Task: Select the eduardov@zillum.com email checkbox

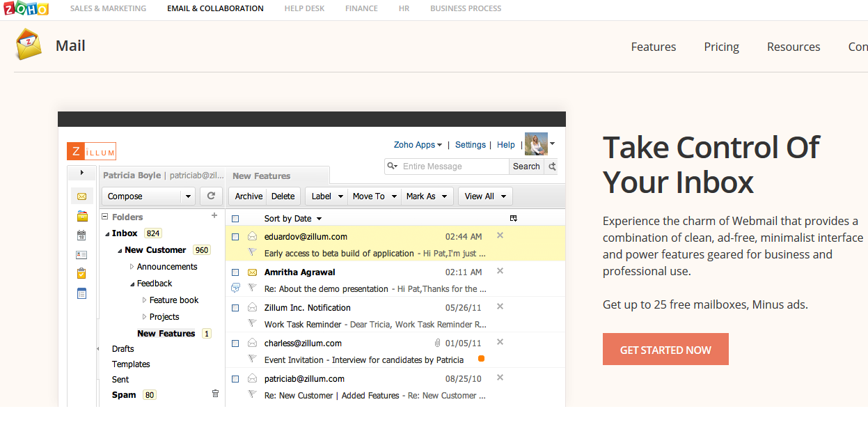Action: coord(235,237)
